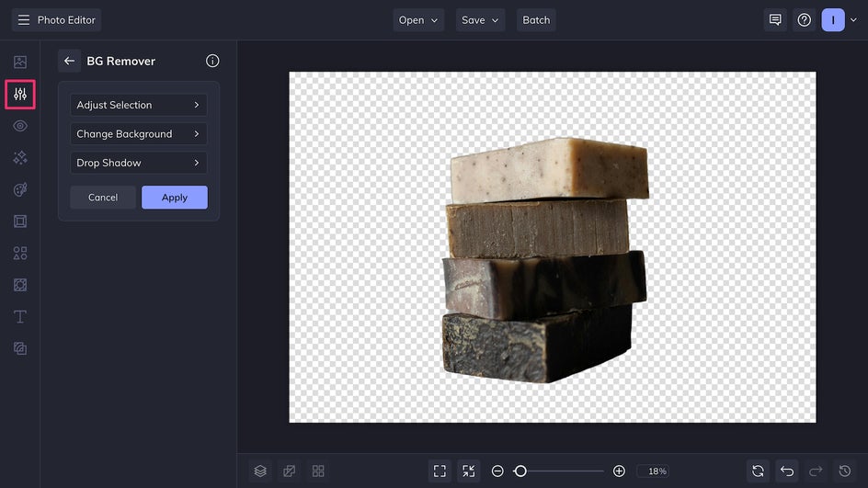868x488 pixels.
Task: Click the 18% zoom percentage field
Action: coord(657,471)
